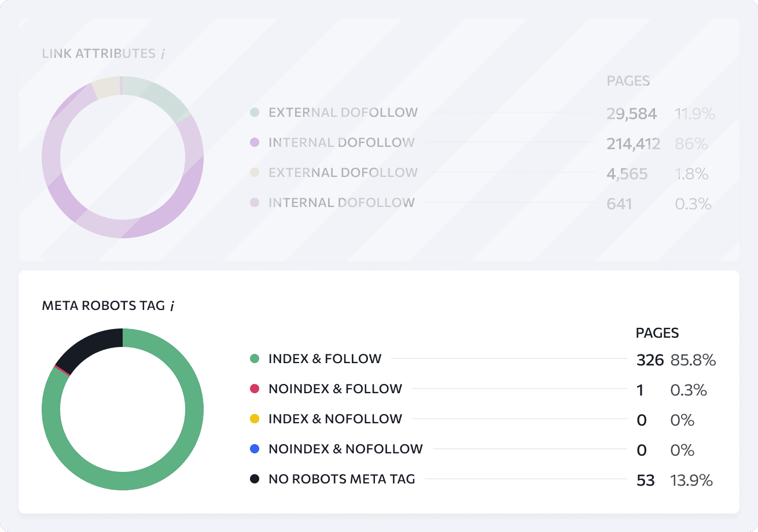Select the NOINDEX & NOFOLLOW label
This screenshot has width=758, height=532.
point(345,449)
